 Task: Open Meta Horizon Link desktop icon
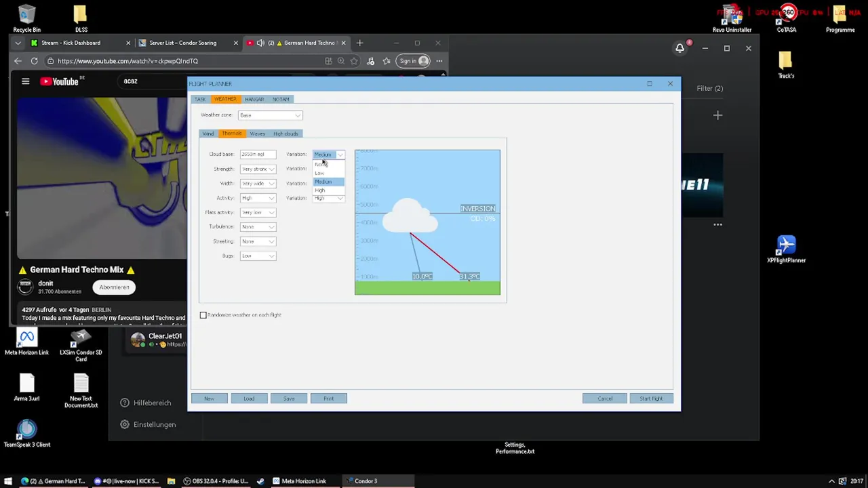coord(26,342)
